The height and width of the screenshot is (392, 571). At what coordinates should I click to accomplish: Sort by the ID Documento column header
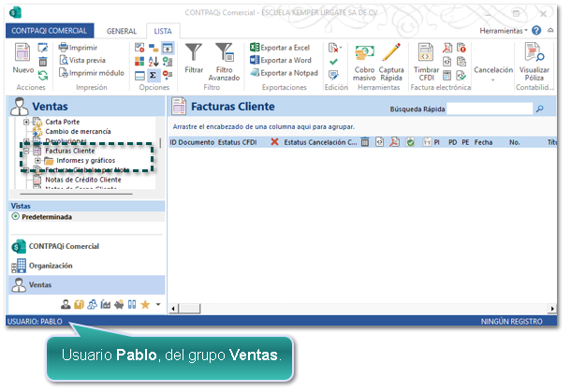click(192, 143)
